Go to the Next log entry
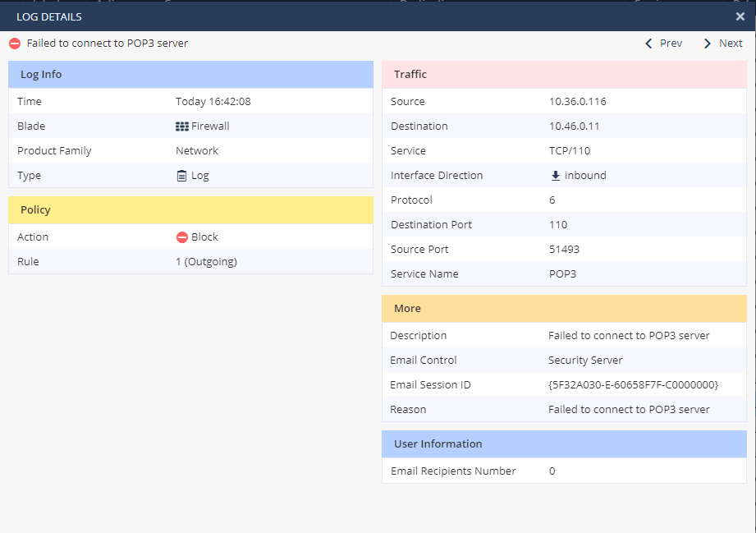This screenshot has width=756, height=533. (723, 44)
